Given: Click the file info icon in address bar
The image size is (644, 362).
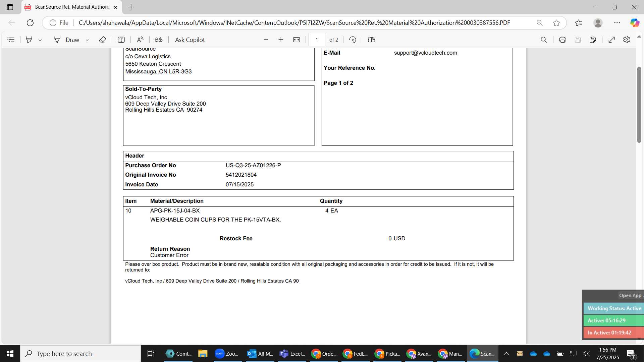Looking at the screenshot, I should (53, 23).
